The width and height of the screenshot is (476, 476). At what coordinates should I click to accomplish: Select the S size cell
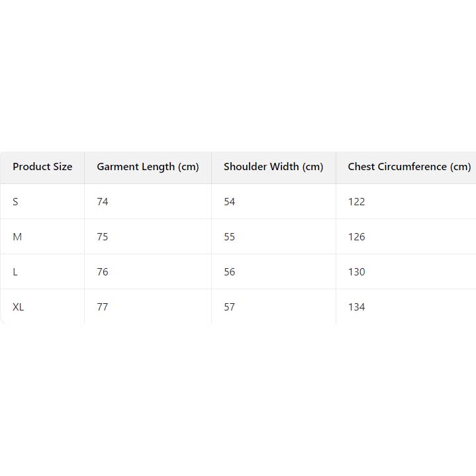(16, 202)
